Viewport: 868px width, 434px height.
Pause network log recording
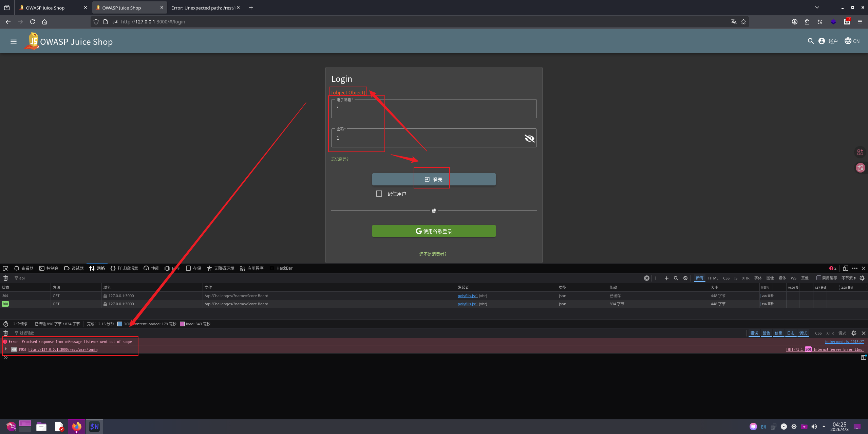click(657, 278)
